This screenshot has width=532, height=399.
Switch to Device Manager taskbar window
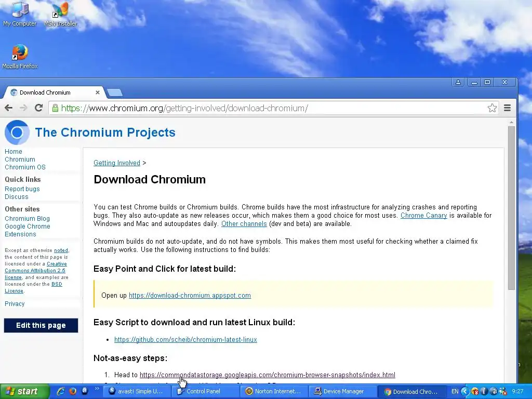(x=343, y=391)
